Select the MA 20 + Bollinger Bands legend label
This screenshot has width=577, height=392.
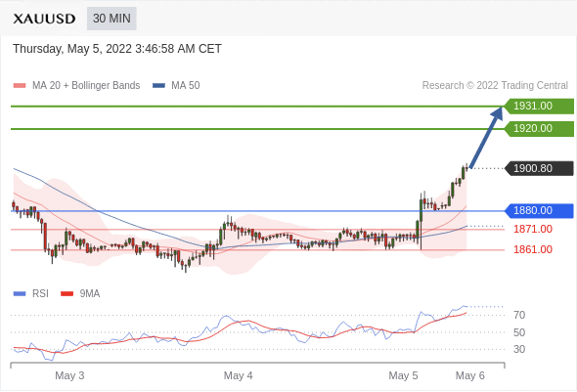(86, 85)
